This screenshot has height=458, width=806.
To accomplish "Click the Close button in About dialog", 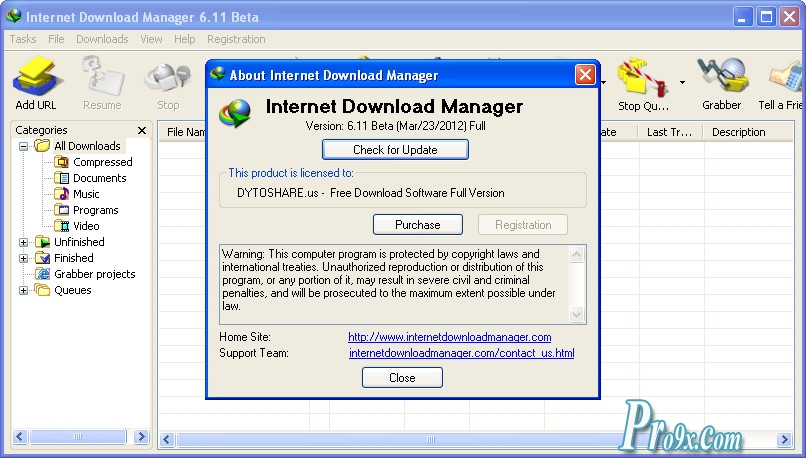I will click(x=402, y=378).
